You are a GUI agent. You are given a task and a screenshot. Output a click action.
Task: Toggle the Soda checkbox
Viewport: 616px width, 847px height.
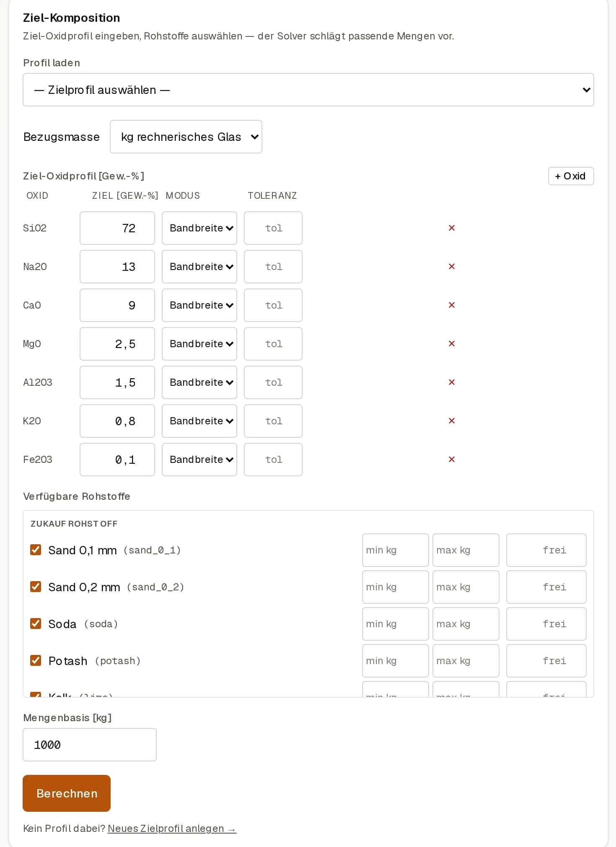(x=36, y=624)
